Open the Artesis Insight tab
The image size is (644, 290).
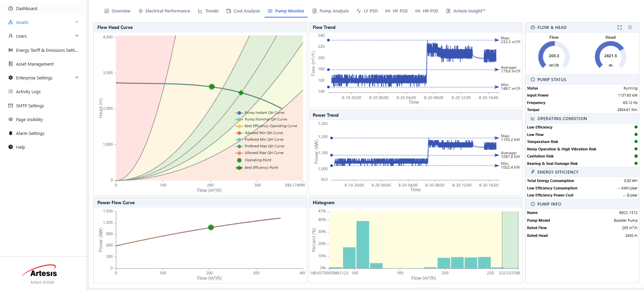(x=466, y=11)
